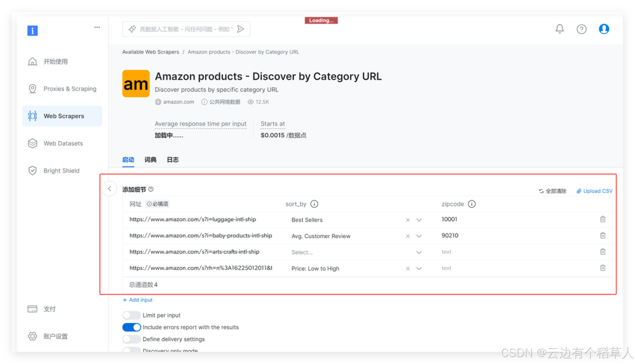Open Proxies & Scraping in sidebar
This screenshot has width=635, height=364.
pyautogui.click(x=62, y=89)
